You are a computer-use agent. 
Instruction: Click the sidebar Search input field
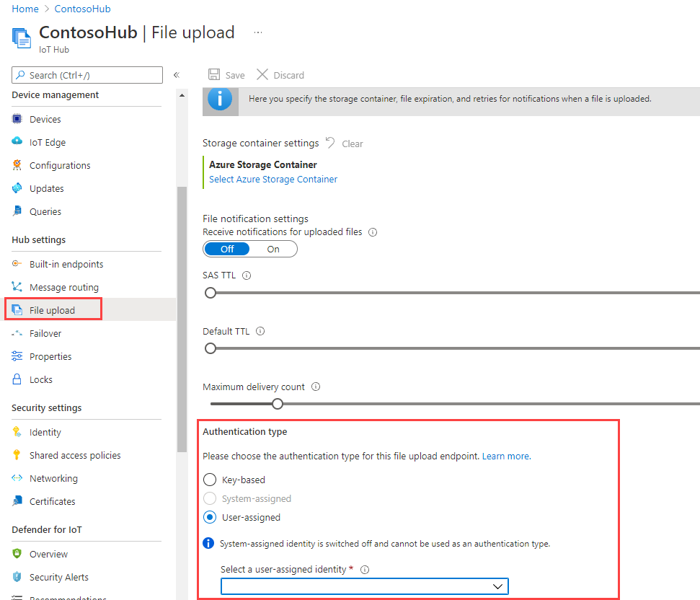[87, 75]
